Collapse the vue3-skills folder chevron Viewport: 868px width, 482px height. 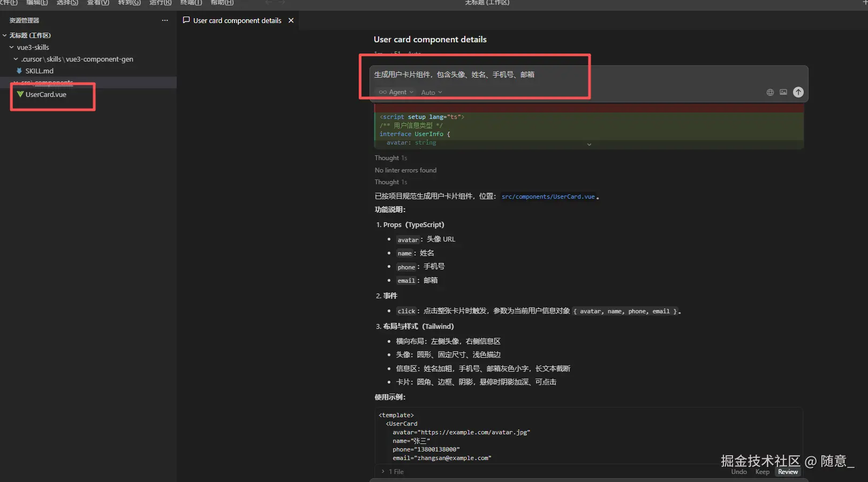tap(11, 47)
